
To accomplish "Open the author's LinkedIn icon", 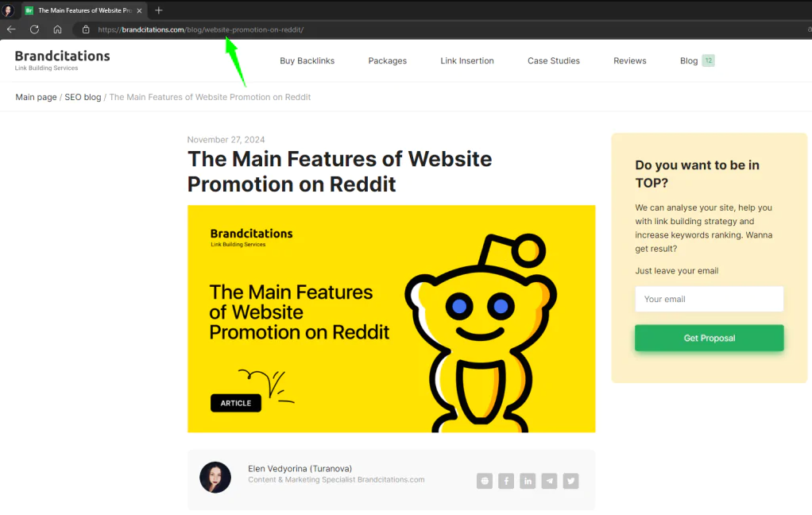I will 528,481.
